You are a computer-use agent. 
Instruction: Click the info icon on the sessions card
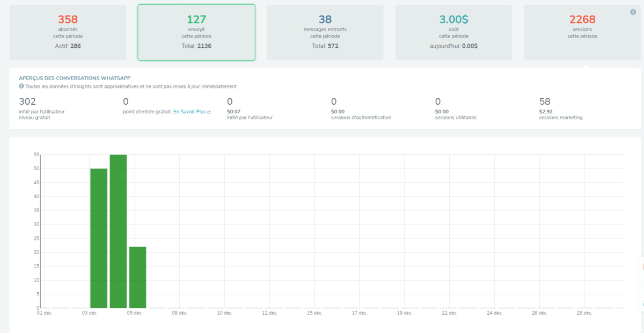633,12
